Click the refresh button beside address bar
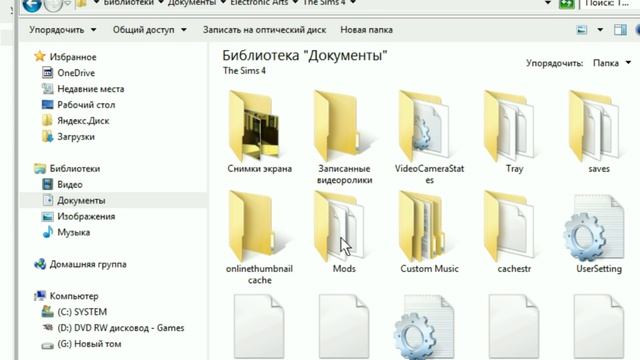The image size is (640, 360). [567, 4]
